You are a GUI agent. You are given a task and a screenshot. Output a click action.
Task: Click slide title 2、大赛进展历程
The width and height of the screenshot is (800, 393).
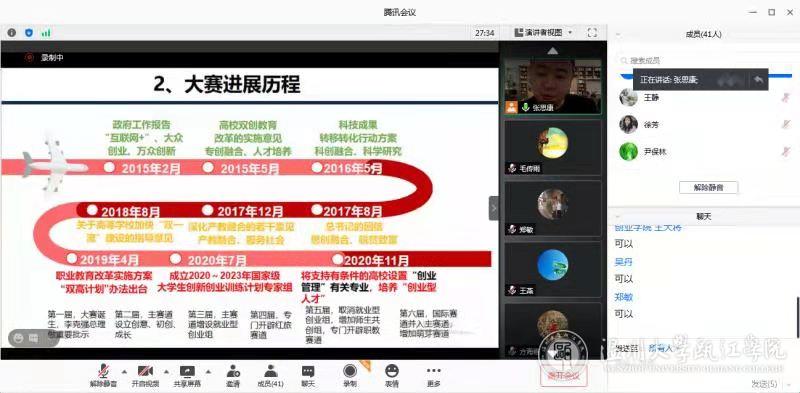point(227,85)
